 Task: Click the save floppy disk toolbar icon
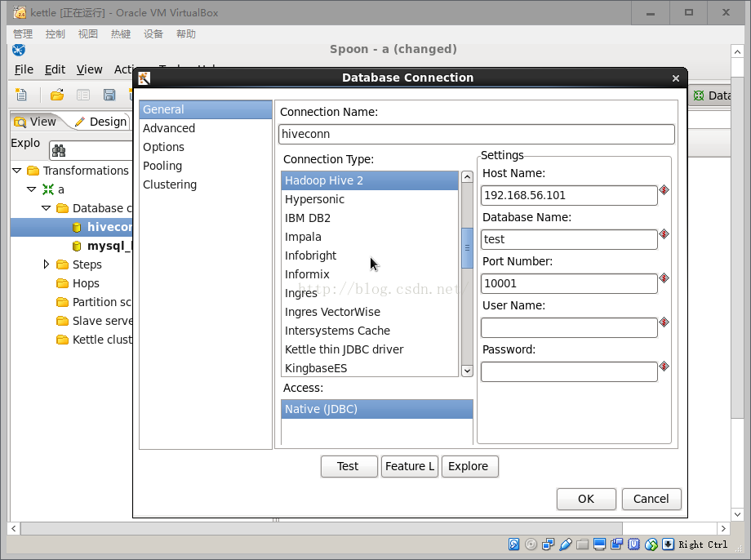109,95
